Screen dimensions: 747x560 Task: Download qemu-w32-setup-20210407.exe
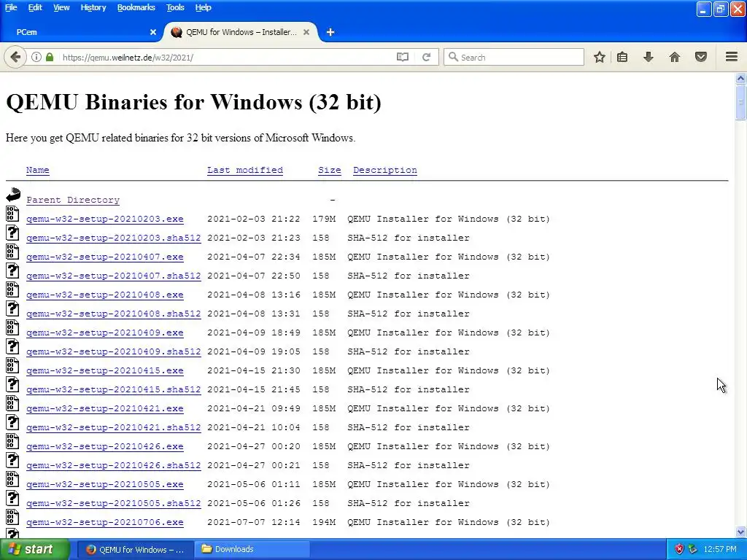click(x=105, y=257)
